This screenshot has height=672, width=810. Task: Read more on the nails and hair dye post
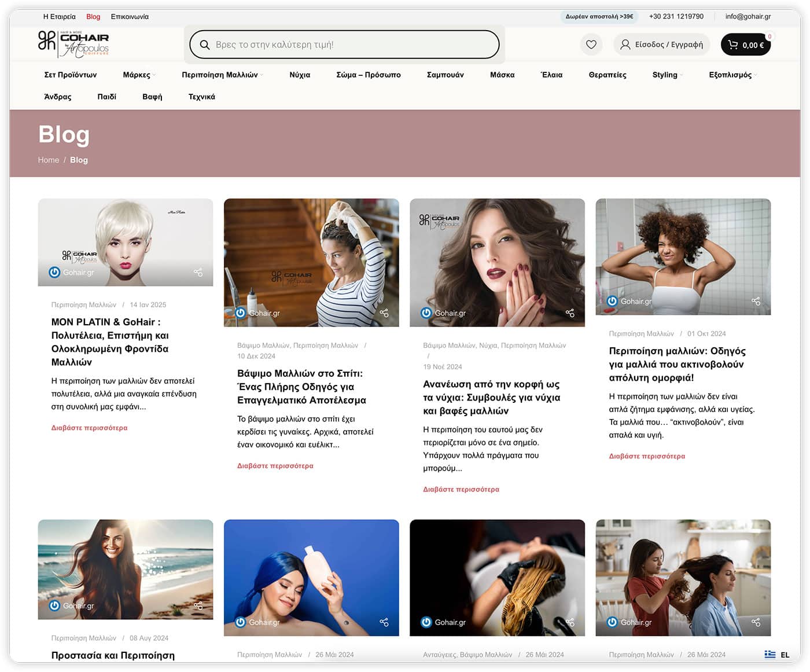pos(461,489)
